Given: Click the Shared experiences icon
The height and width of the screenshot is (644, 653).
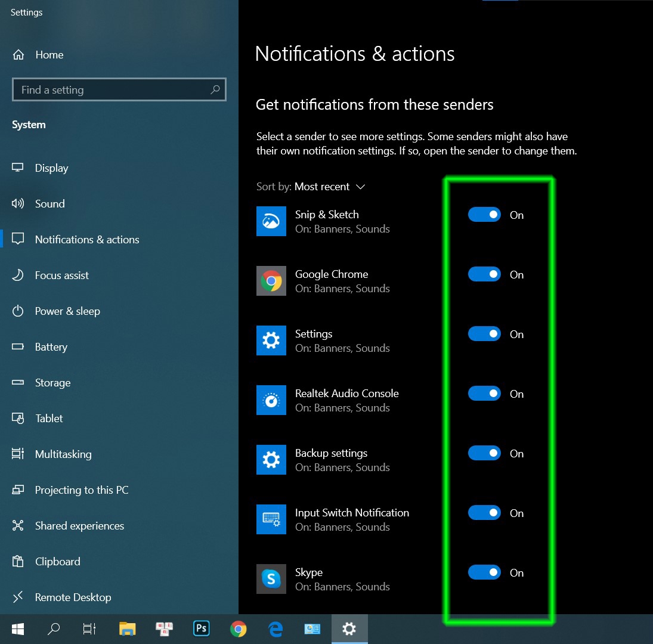Looking at the screenshot, I should tap(17, 525).
